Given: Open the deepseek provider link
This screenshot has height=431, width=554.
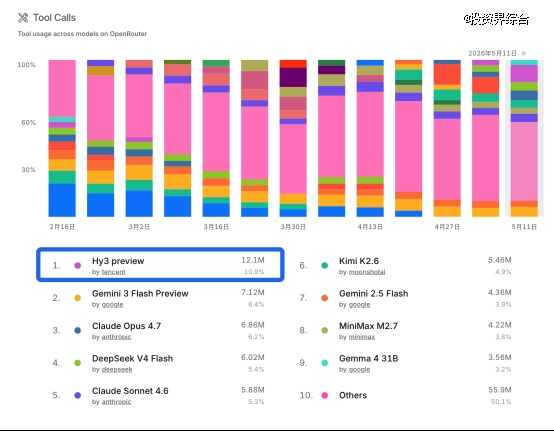Looking at the screenshot, I should 117,370.
